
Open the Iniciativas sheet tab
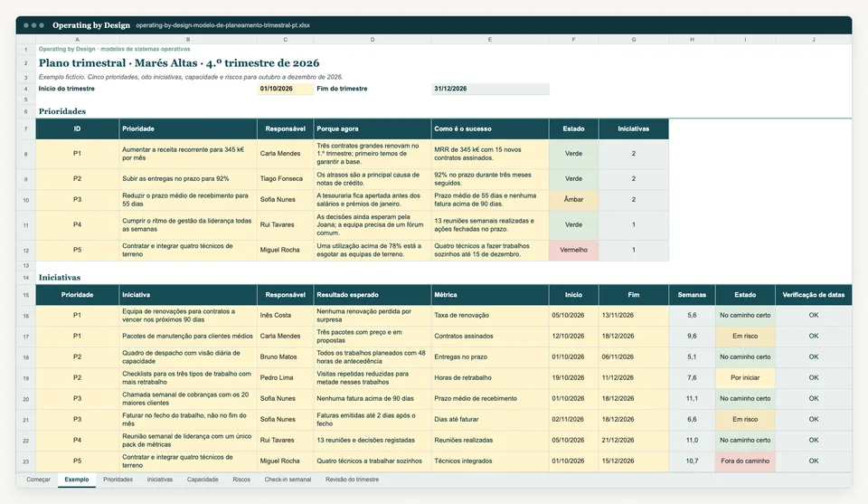(160, 480)
